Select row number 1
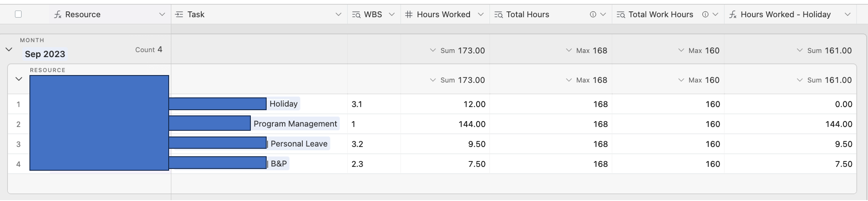The image size is (868, 201). (18, 104)
